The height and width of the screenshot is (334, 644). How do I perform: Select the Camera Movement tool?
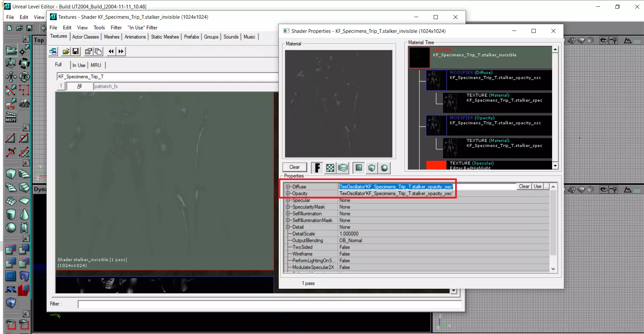(x=11, y=51)
